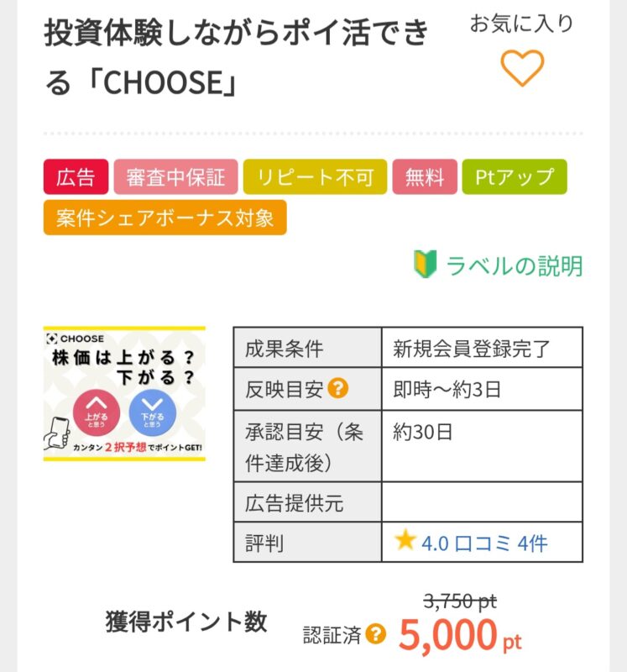This screenshot has height=672, width=627.
Task: Select the リピート不可 label tag
Action: 315,177
